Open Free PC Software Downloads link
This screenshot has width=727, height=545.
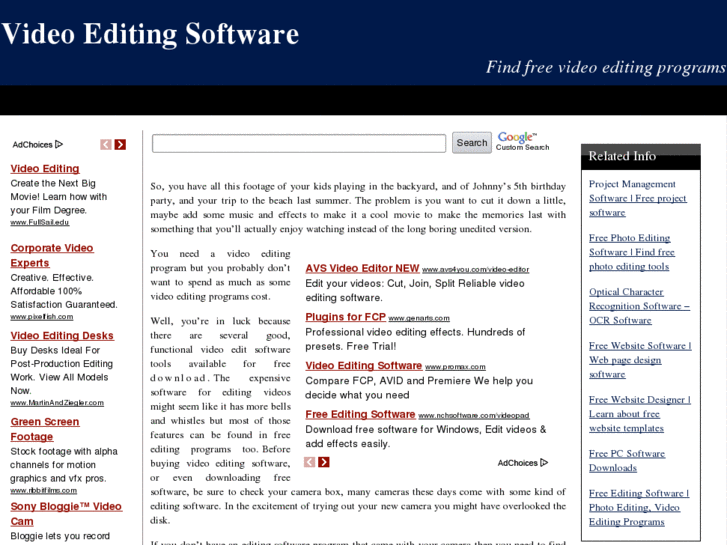(627, 460)
